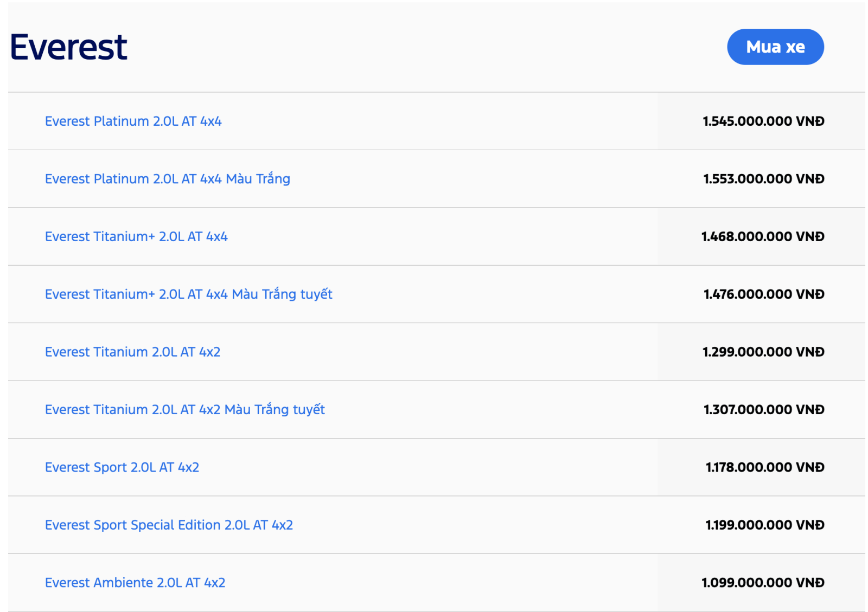Open Everest Sport Special Edition link
The height and width of the screenshot is (612, 868).
(169, 525)
